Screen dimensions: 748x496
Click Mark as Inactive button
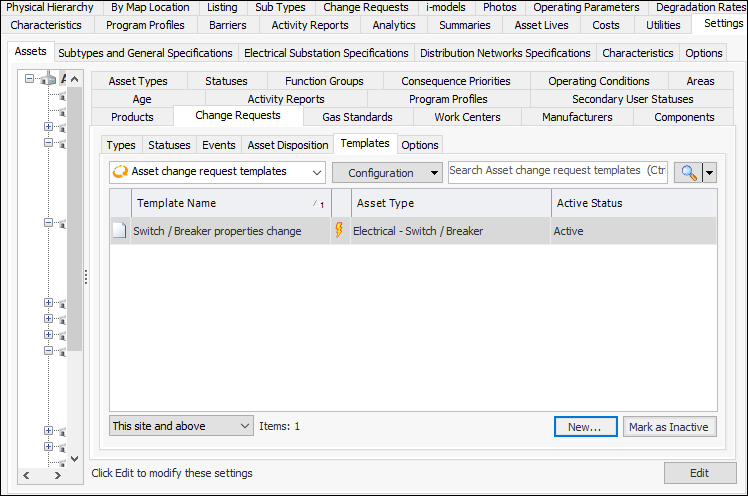(x=669, y=427)
